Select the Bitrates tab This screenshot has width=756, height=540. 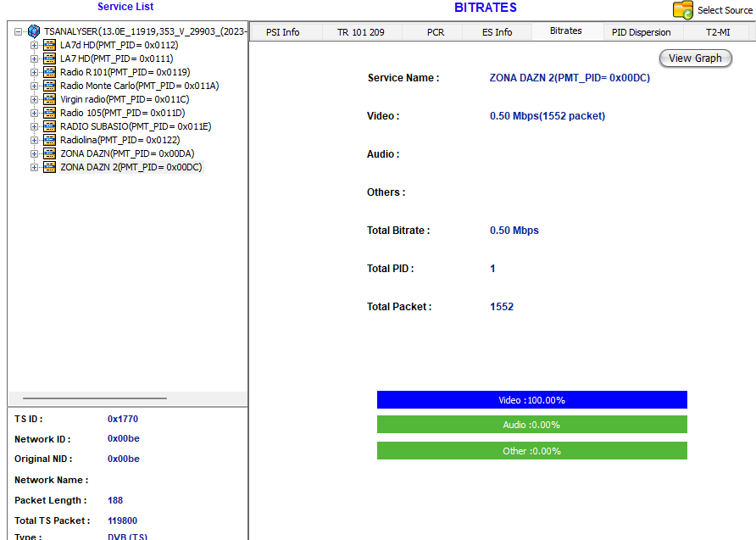click(566, 31)
